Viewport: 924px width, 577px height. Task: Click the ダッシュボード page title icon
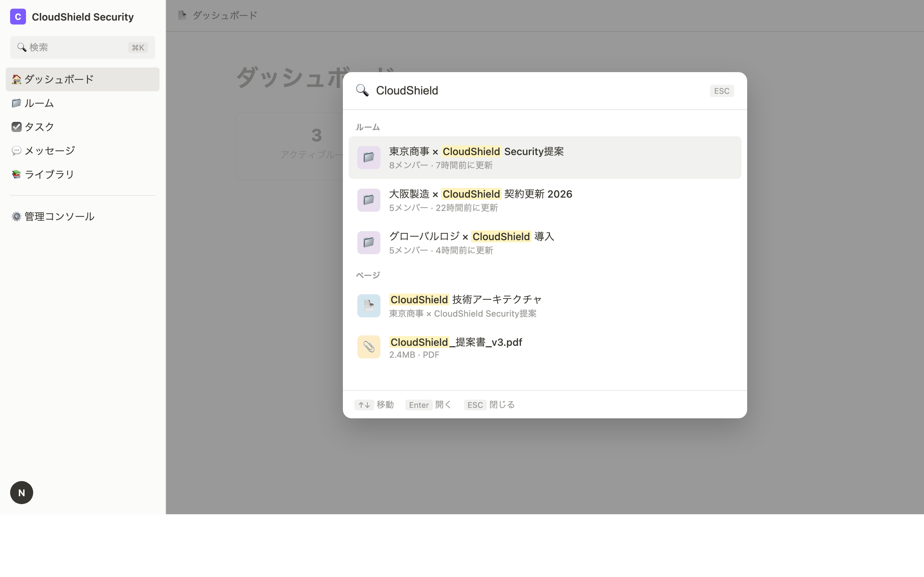pyautogui.click(x=182, y=15)
